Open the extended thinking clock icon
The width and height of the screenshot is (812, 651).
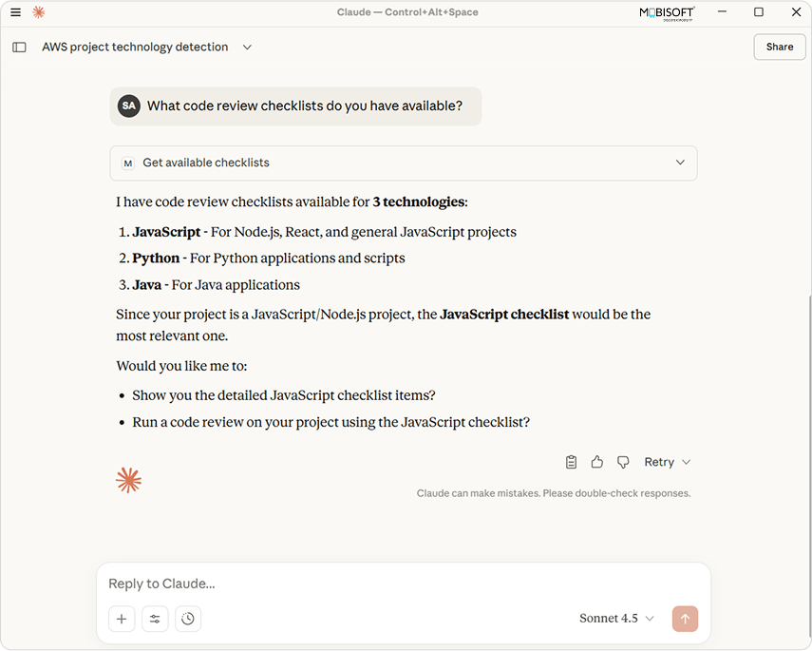coord(188,619)
